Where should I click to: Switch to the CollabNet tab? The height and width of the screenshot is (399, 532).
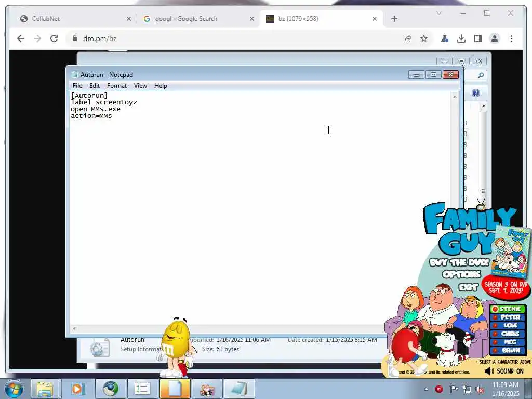(75, 19)
